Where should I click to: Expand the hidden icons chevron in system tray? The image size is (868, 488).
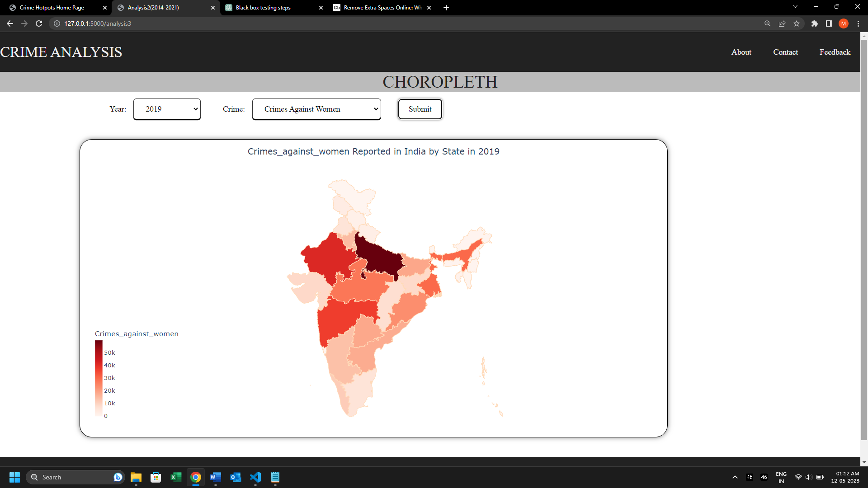coord(734,477)
